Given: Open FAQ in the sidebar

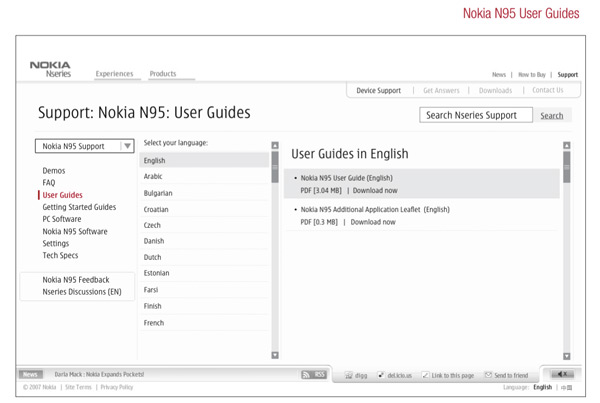Looking at the screenshot, I should click(x=49, y=183).
